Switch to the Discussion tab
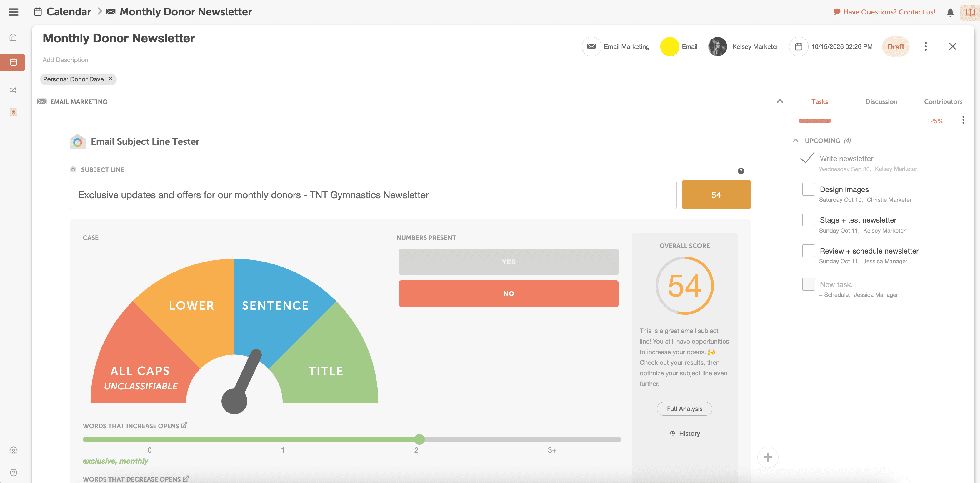The image size is (980, 483). click(x=881, y=101)
